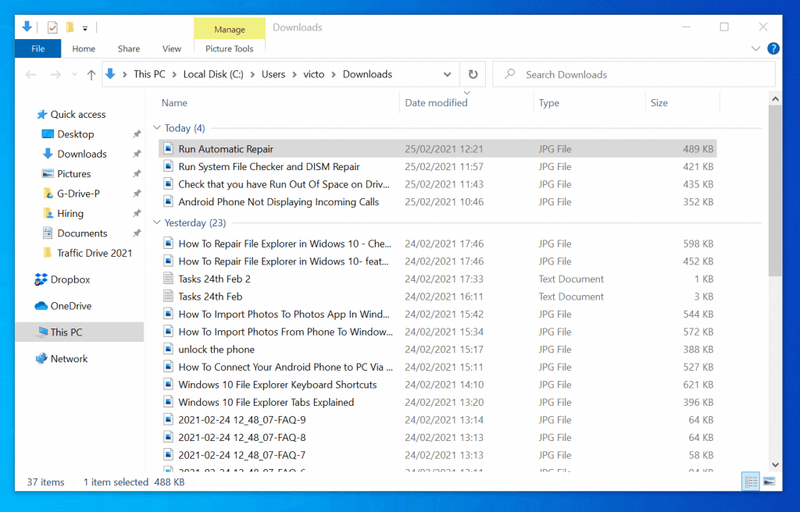Switch to the Home ribbon tab
The width and height of the screenshot is (800, 512).
pos(84,48)
